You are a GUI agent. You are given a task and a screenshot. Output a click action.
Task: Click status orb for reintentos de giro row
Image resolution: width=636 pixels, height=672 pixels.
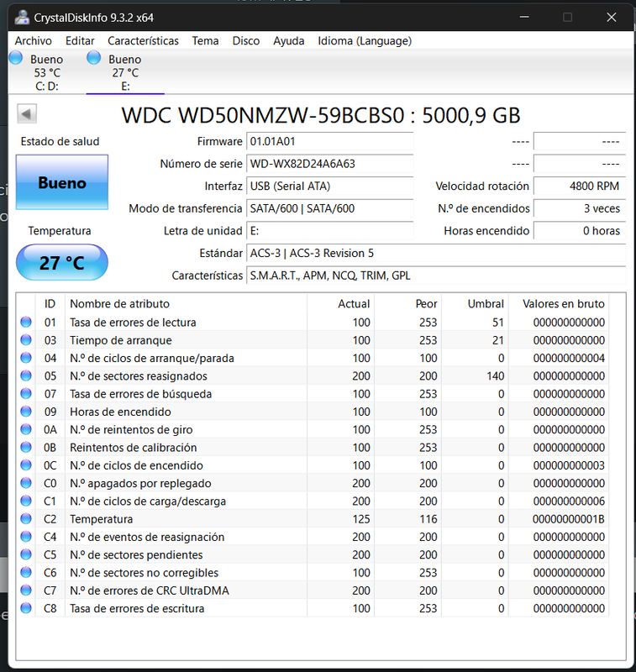click(x=26, y=429)
